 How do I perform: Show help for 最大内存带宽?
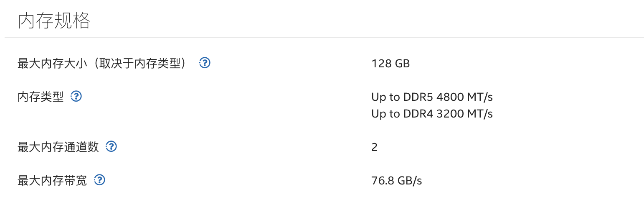pos(99,180)
